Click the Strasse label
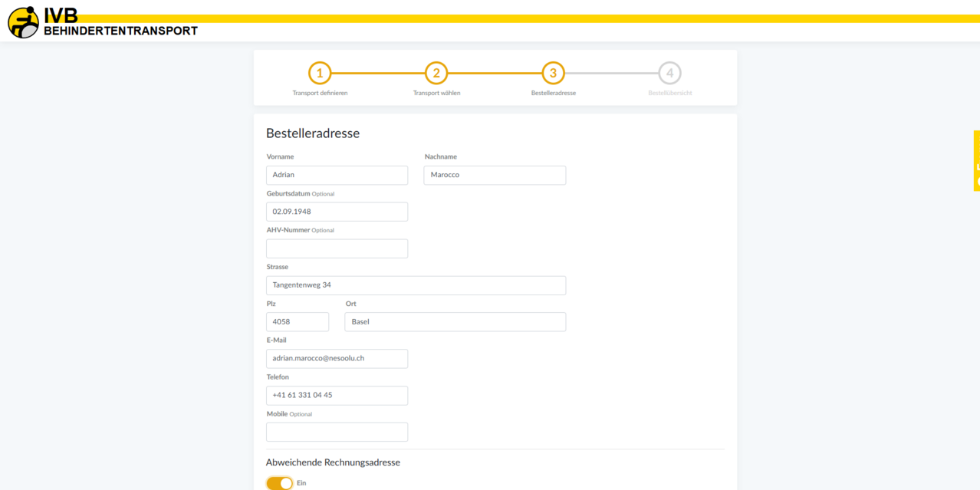 278,267
